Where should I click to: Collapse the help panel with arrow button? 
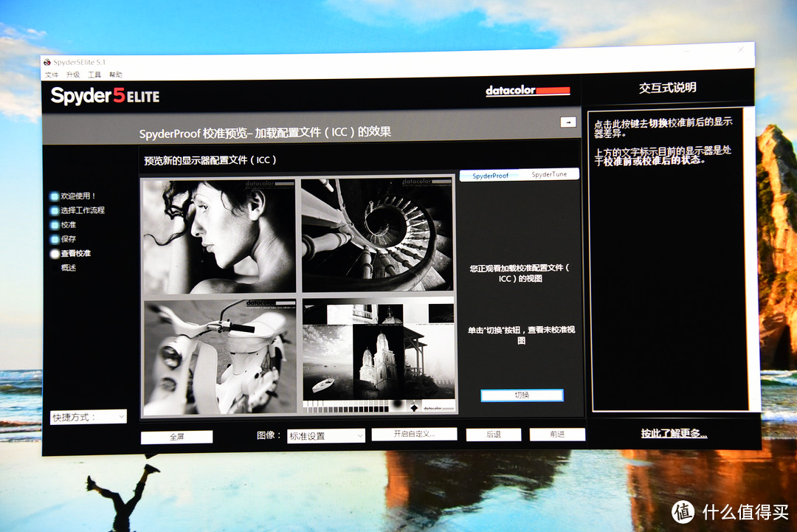[x=567, y=122]
